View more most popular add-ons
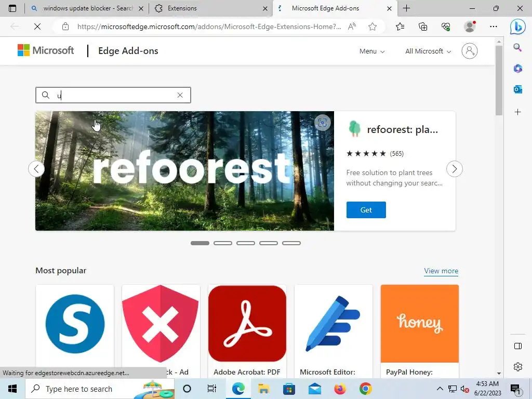 pos(441,271)
